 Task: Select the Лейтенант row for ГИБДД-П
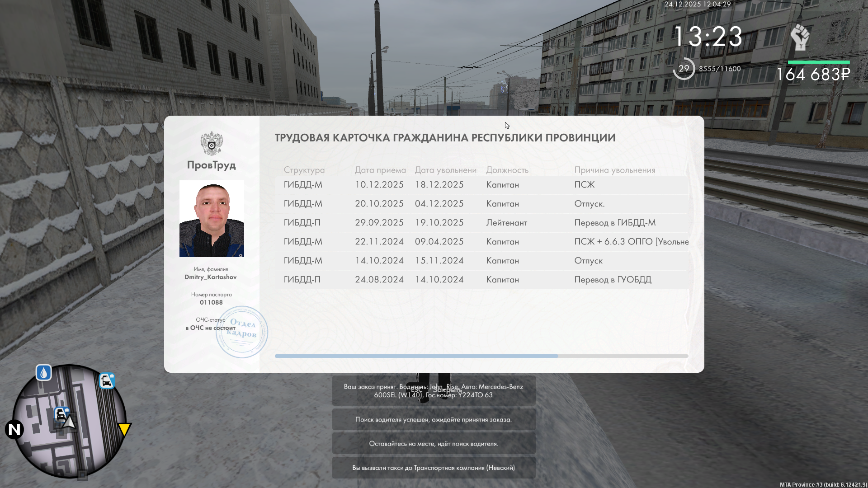point(481,223)
